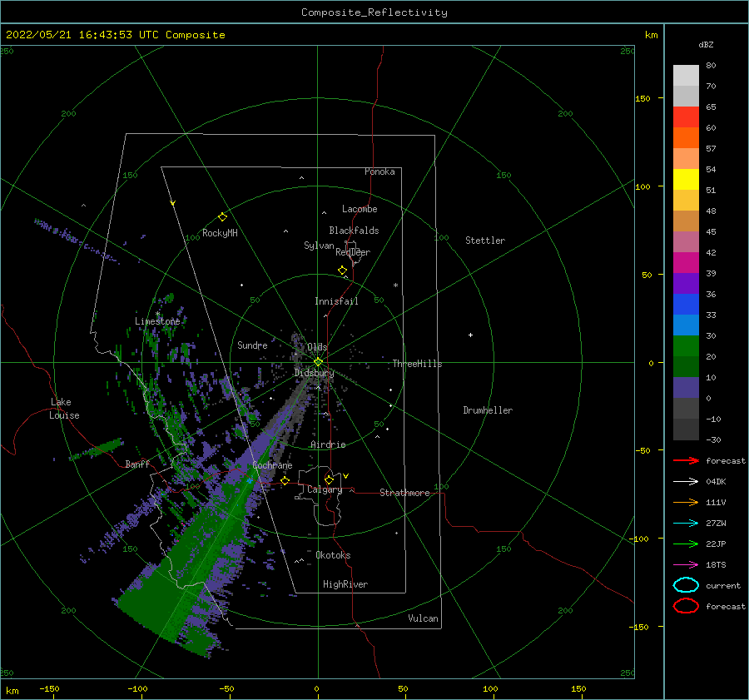749x700 pixels.
Task: Click the Banff town label
Action: (137, 464)
